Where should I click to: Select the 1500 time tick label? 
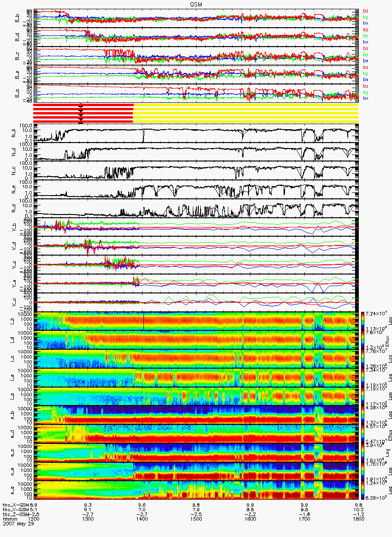196,519
